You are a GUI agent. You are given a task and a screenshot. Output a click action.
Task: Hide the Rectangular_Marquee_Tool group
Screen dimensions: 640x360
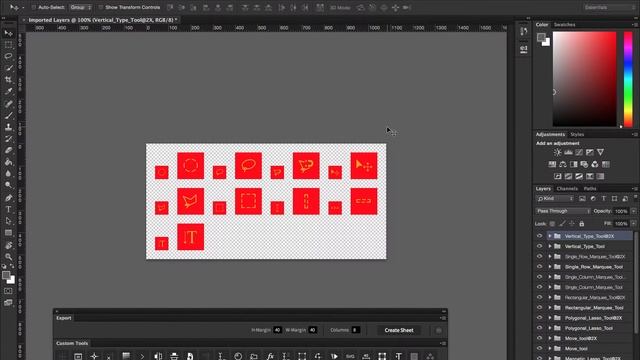539,307
